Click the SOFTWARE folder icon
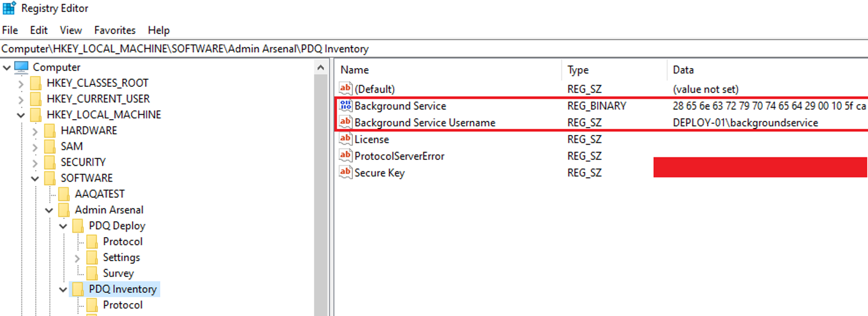The height and width of the screenshot is (316, 868). (x=50, y=178)
